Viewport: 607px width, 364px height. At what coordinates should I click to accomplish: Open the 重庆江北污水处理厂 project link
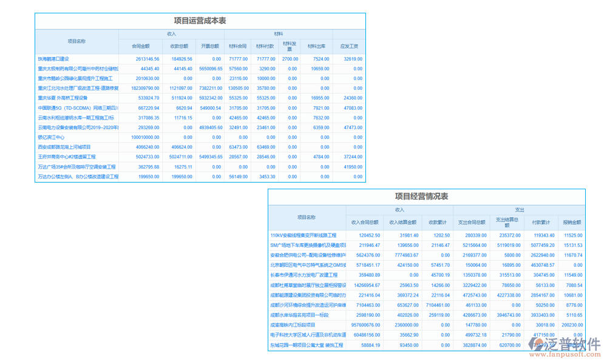point(78,88)
